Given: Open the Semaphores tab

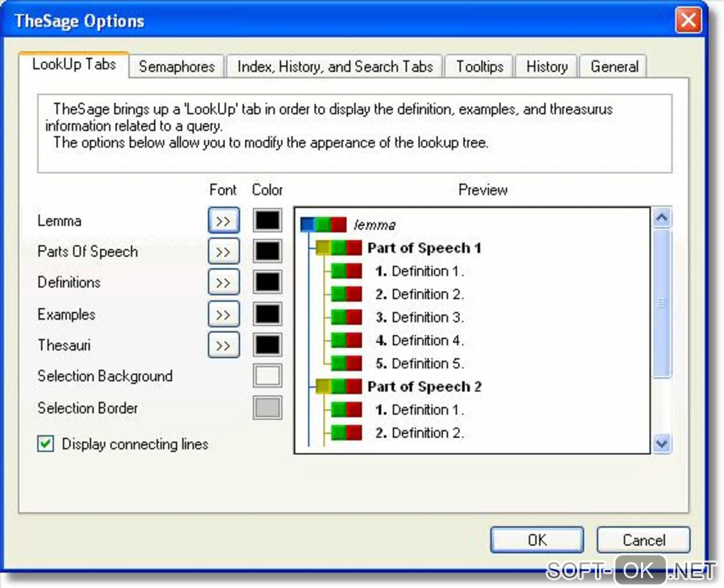Looking at the screenshot, I should (x=177, y=67).
